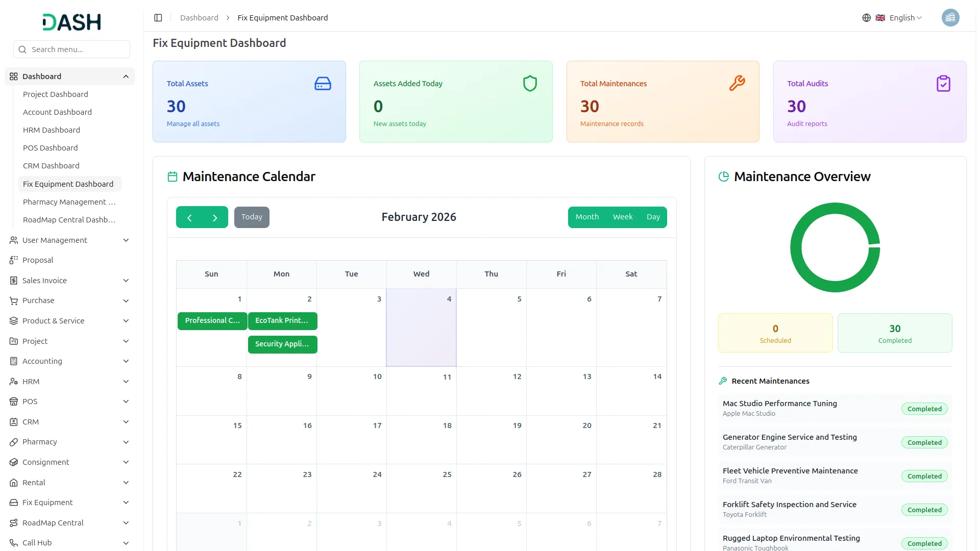Select Month calendar view

587,217
